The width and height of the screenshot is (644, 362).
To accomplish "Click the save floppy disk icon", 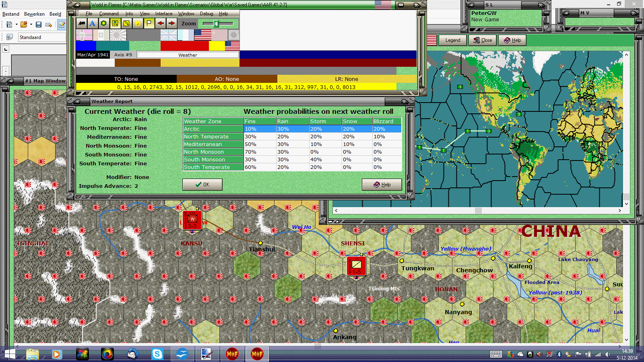I will point(39,25).
